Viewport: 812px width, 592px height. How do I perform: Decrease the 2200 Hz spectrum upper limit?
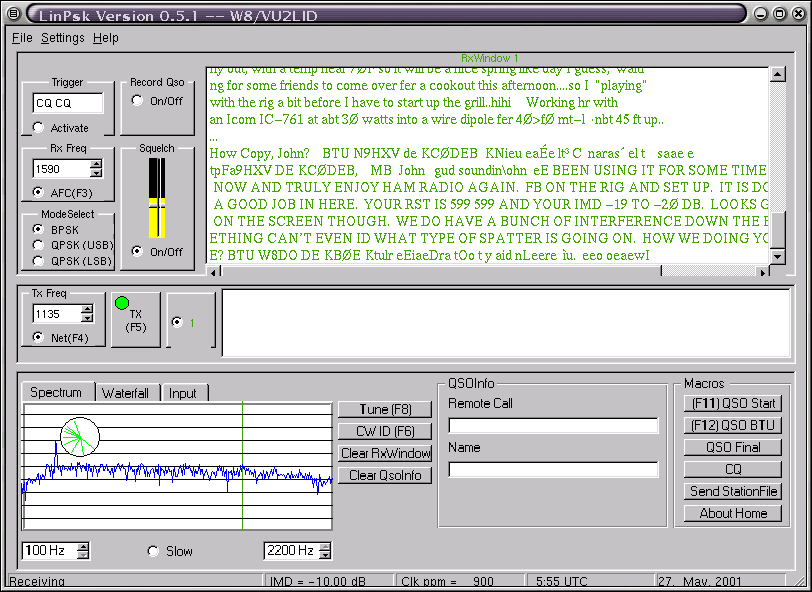point(325,555)
